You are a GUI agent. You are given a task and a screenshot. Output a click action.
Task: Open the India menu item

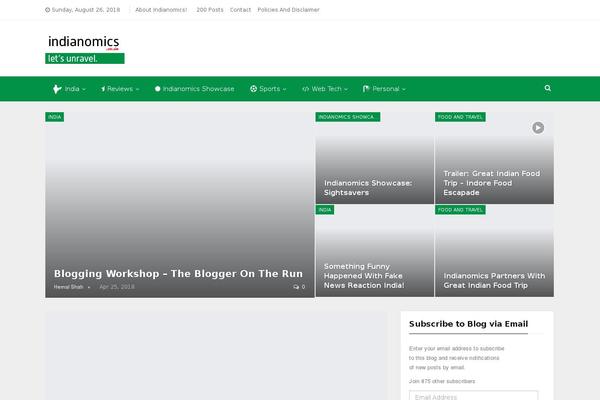tap(72, 89)
